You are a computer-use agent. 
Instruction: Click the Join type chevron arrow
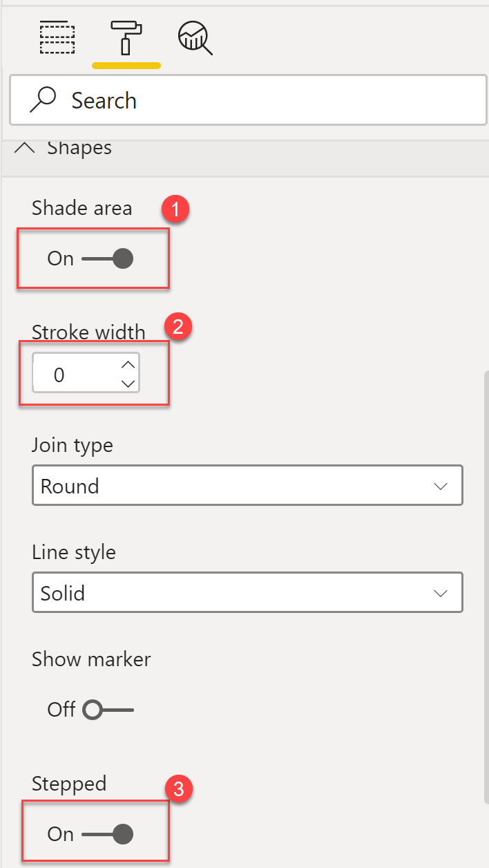pos(440,487)
